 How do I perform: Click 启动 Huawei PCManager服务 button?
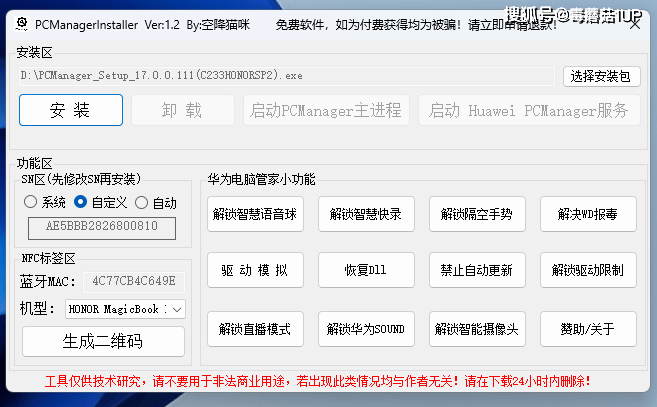tap(529, 110)
